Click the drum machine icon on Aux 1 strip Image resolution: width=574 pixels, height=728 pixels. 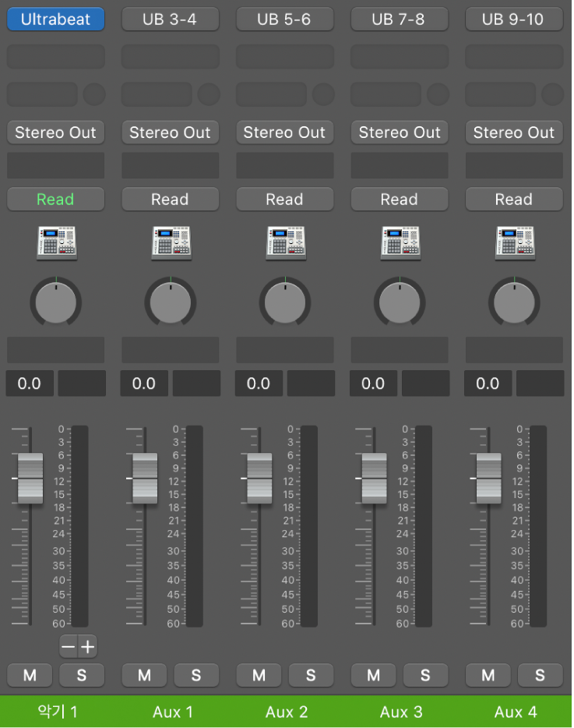pyautogui.click(x=171, y=242)
